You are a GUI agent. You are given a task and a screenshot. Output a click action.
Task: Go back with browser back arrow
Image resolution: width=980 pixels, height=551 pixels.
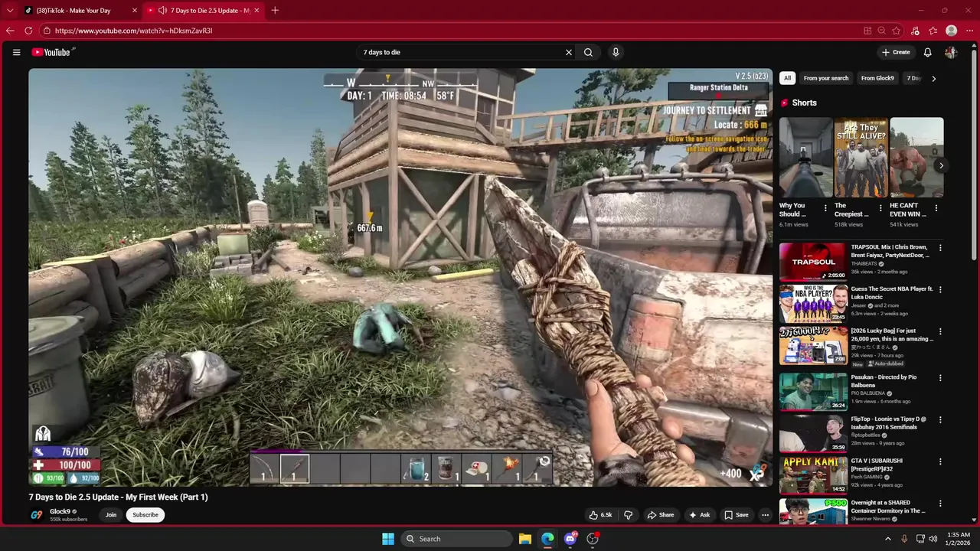coord(10,31)
